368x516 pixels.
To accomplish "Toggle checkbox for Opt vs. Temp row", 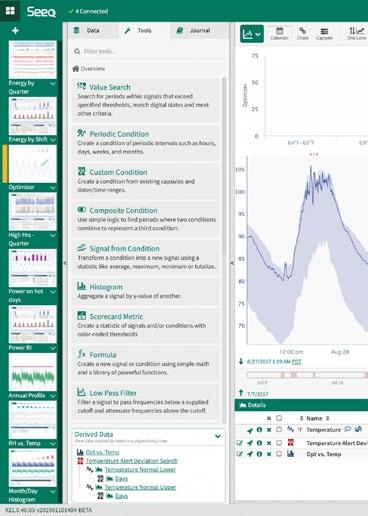I will click(x=279, y=454).
